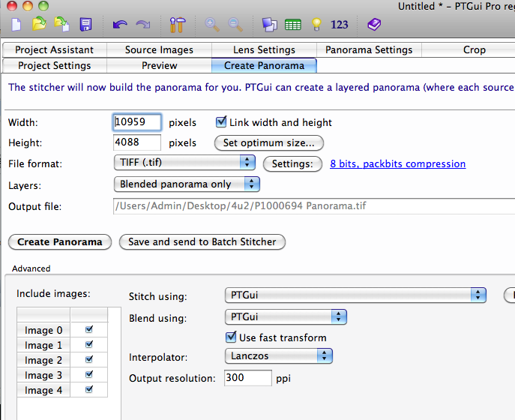515x420 pixels.
Task: Switch to the Project Settings tab
Action: 55,66
